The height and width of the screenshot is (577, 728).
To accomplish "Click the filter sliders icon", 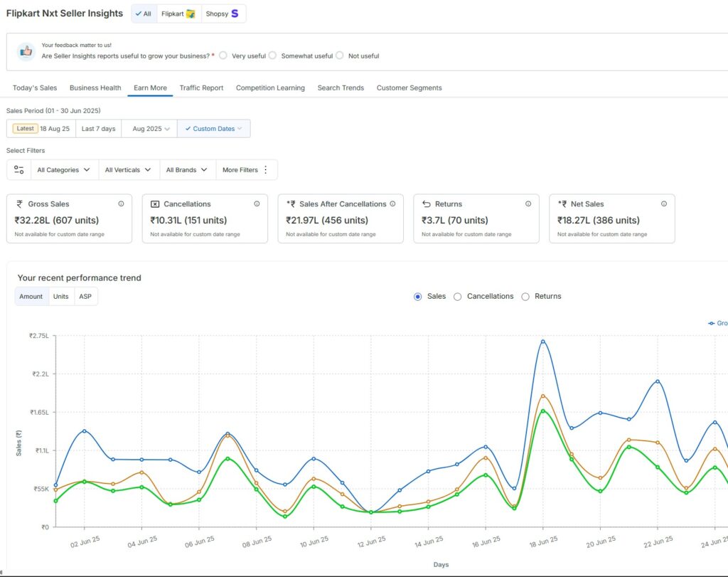I will (19, 170).
